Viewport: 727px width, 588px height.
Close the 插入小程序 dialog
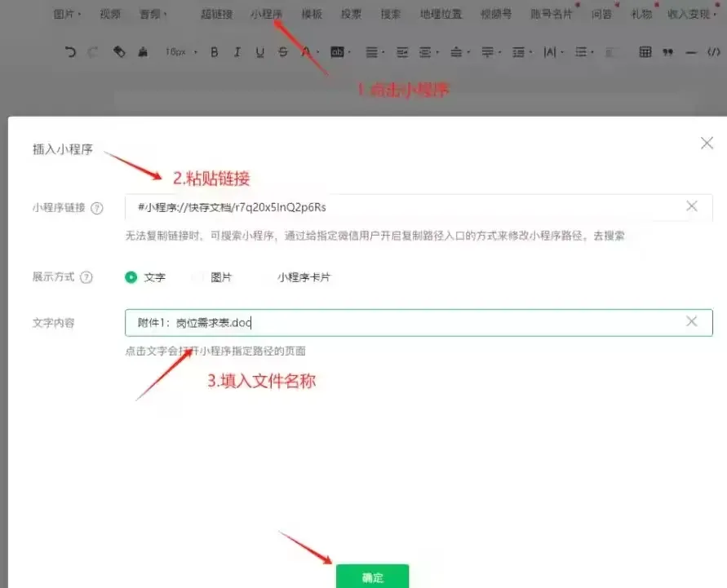tap(707, 143)
